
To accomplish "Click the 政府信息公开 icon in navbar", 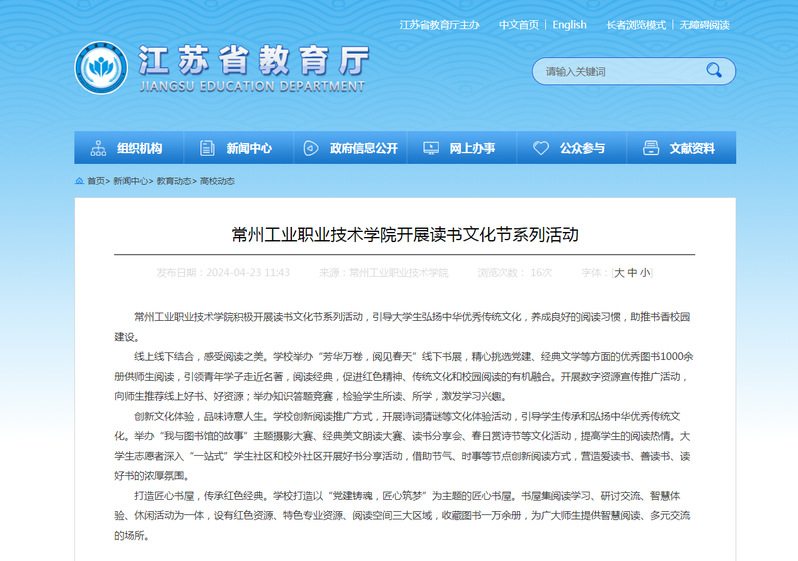I will pyautogui.click(x=311, y=148).
